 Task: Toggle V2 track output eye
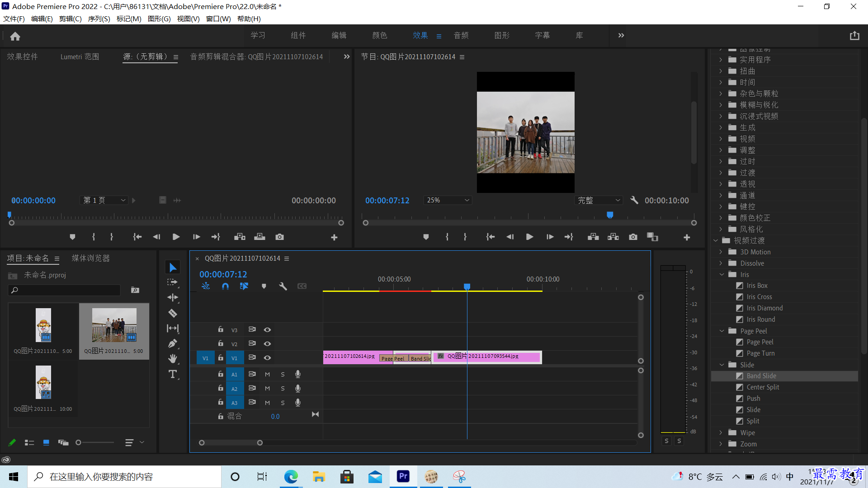click(267, 344)
